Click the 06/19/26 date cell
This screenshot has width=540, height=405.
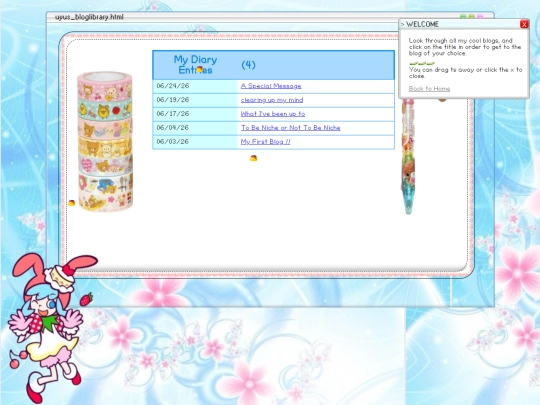click(x=195, y=100)
